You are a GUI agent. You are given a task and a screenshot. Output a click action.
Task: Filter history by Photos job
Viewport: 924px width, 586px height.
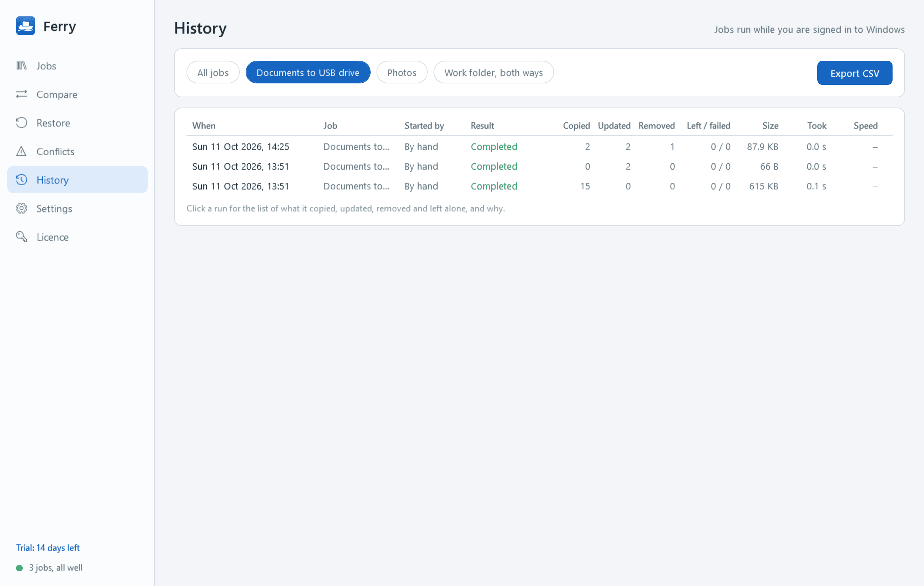point(402,72)
